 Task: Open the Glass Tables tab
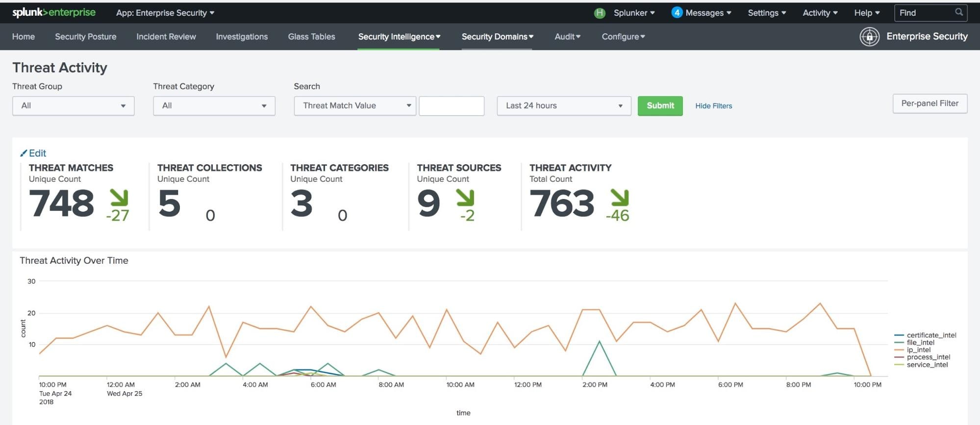(312, 37)
